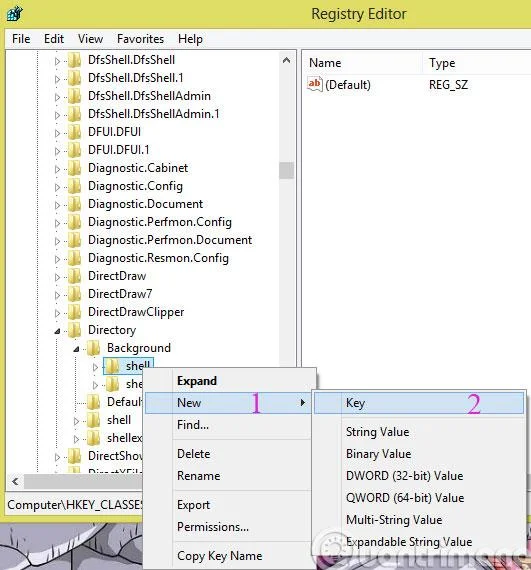Click the folder icon of DirectDrawClipper
This screenshot has width=531, height=570.
pyautogui.click(x=75, y=312)
